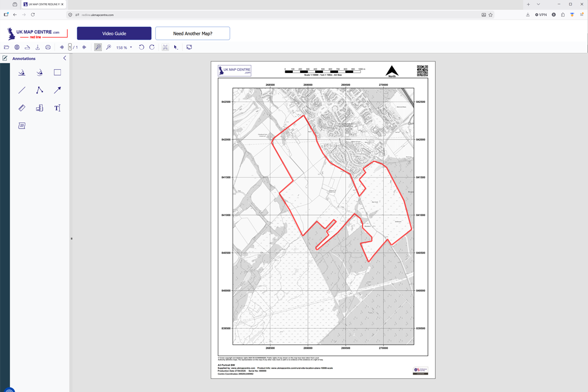Select the polyline annotation tool

coord(39,90)
